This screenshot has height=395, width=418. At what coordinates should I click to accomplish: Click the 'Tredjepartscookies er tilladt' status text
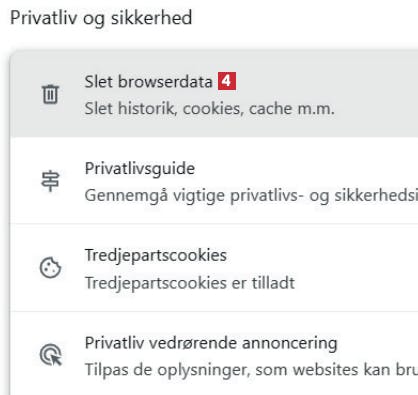(190, 283)
